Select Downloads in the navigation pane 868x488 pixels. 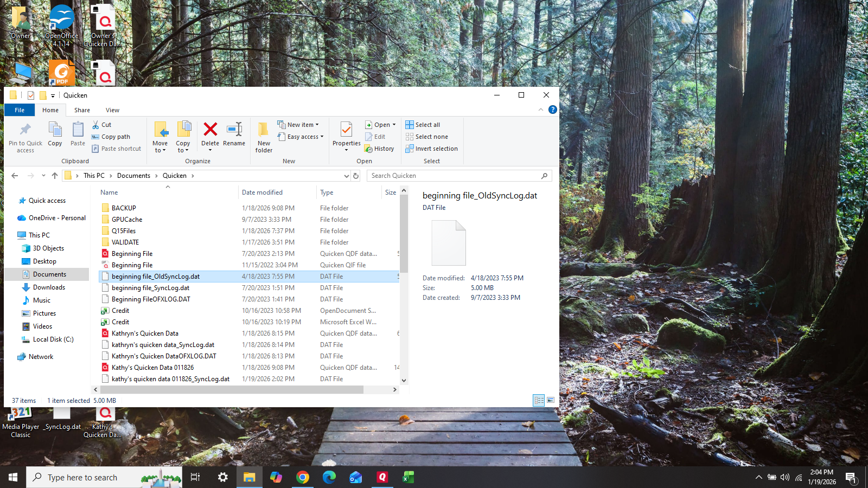click(x=49, y=287)
